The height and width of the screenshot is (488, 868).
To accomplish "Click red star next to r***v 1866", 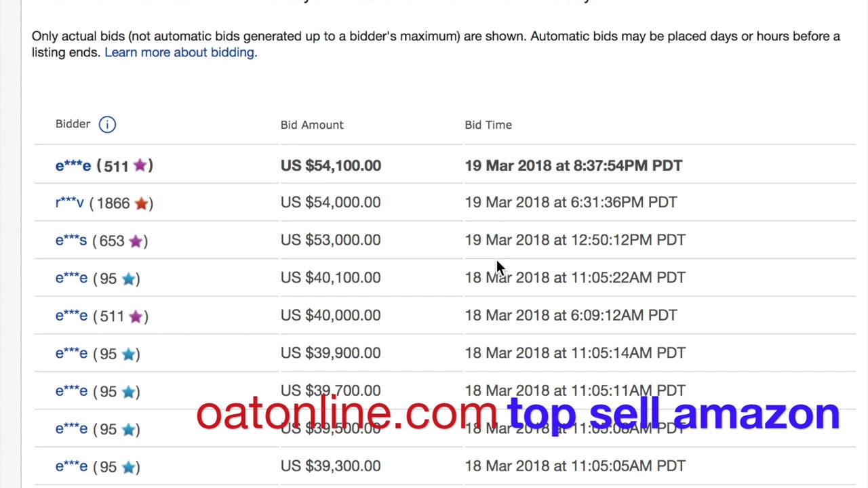I will [141, 203].
